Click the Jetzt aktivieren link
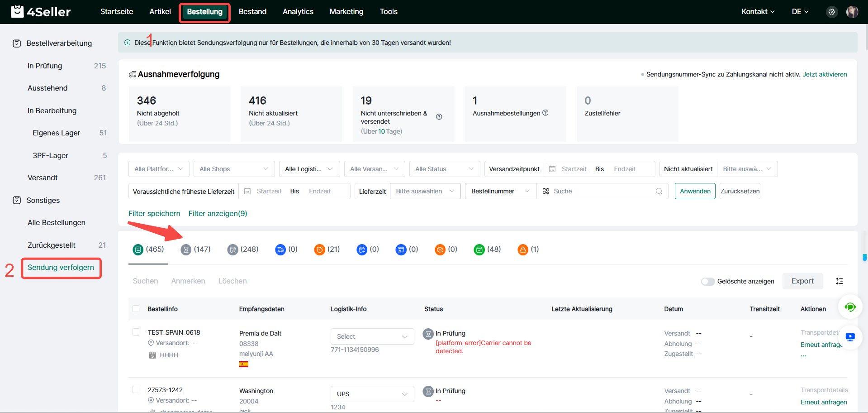 [825, 74]
